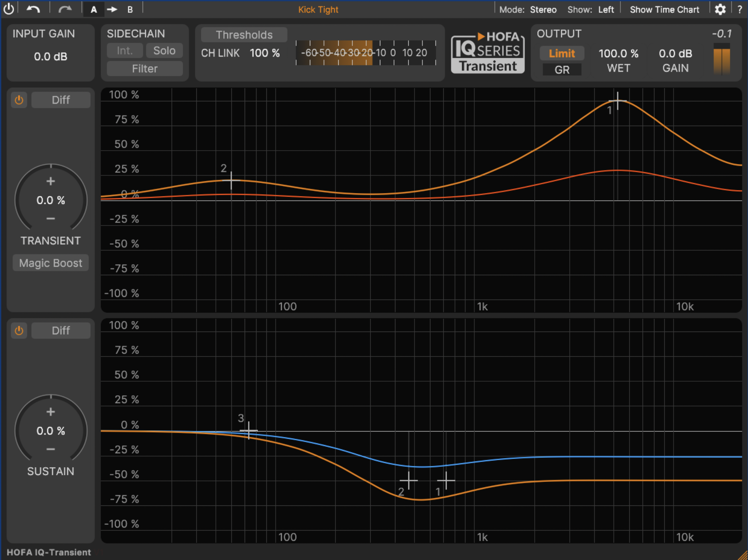Open the Kick Tight preset selector
This screenshot has width=748, height=560.
pyautogui.click(x=318, y=9)
